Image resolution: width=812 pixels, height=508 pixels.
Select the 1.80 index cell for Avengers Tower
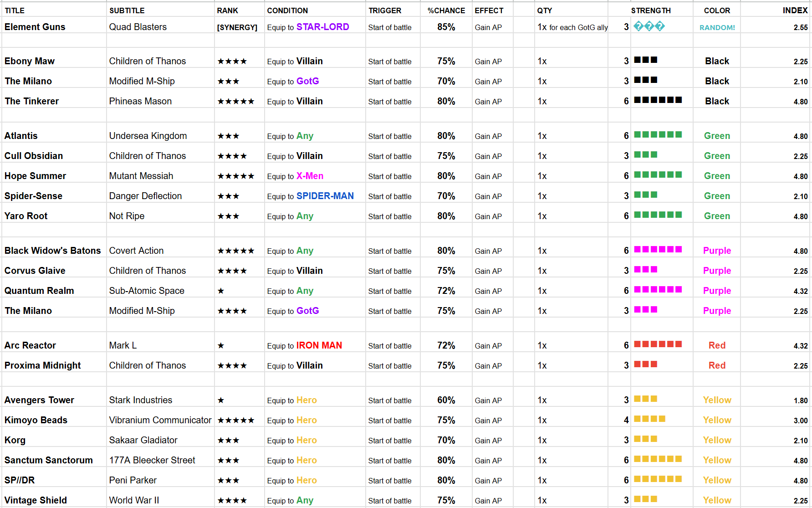tap(801, 400)
